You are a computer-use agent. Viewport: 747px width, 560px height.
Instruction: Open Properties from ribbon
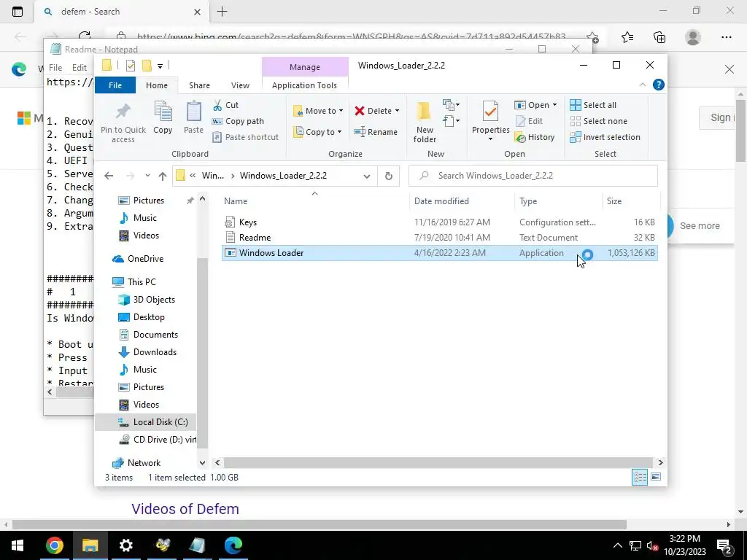point(491,121)
